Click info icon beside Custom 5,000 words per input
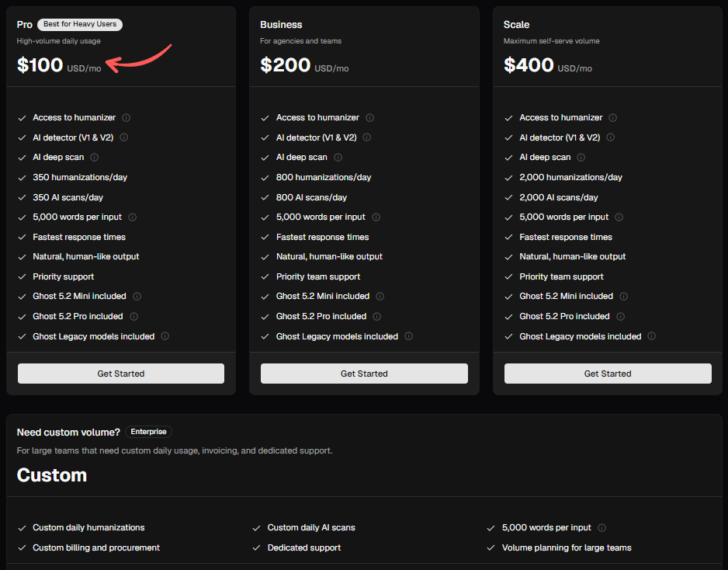The height and width of the screenshot is (570, 728). (x=601, y=528)
